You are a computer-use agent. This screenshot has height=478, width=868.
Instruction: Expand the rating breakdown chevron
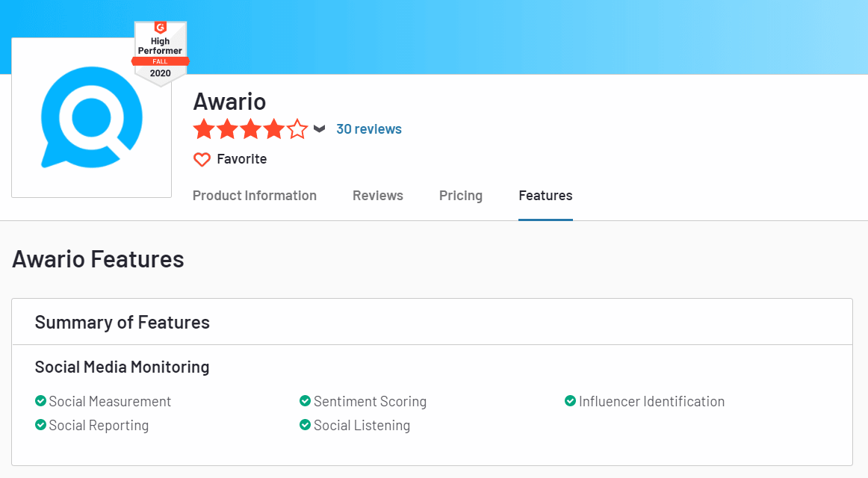(320, 128)
